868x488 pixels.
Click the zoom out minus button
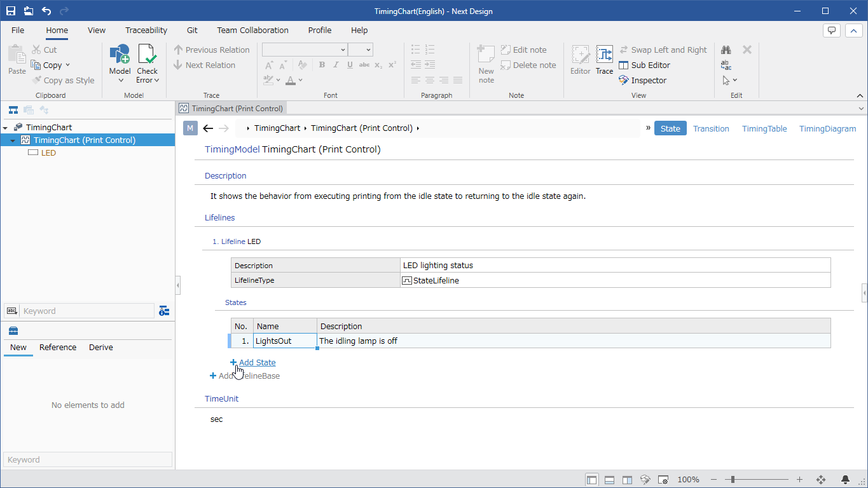coord(714,480)
